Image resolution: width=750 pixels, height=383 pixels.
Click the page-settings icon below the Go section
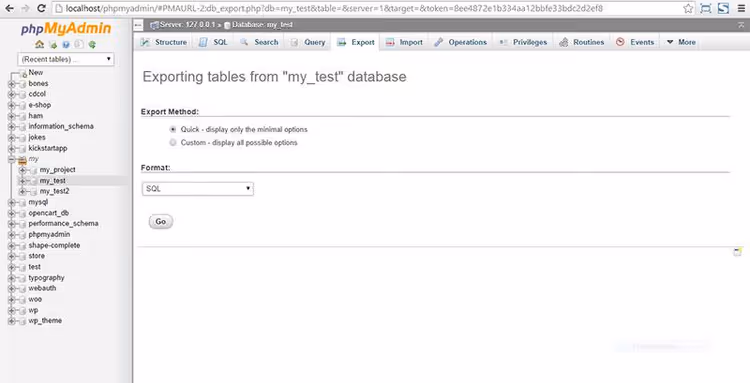738,252
